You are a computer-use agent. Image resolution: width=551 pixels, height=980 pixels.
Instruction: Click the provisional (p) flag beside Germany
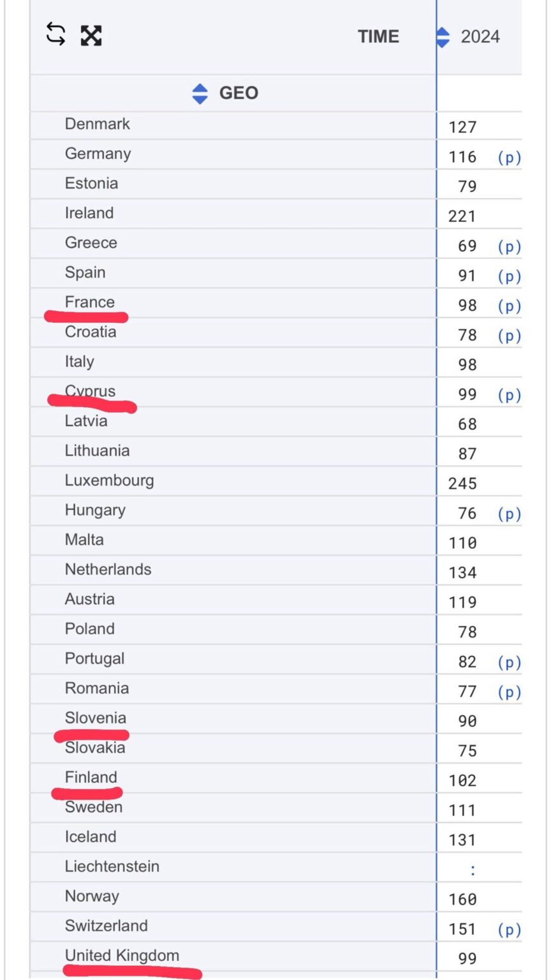[x=509, y=158]
